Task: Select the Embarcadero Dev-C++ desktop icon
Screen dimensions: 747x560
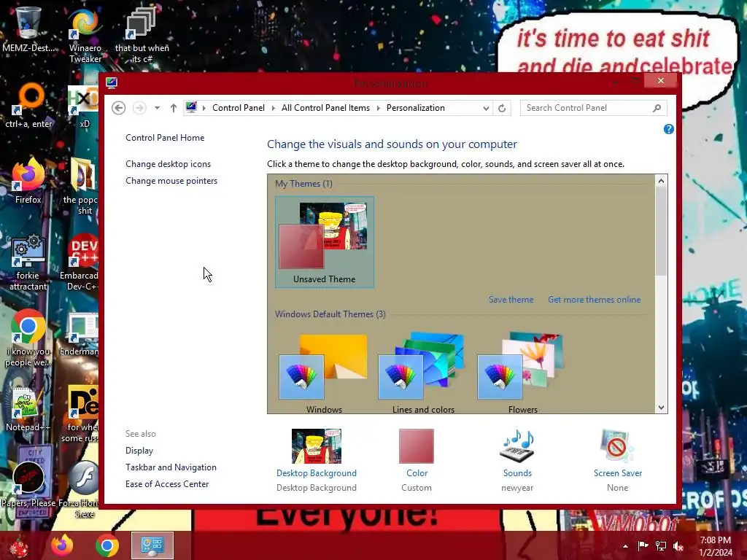Action: (81, 262)
